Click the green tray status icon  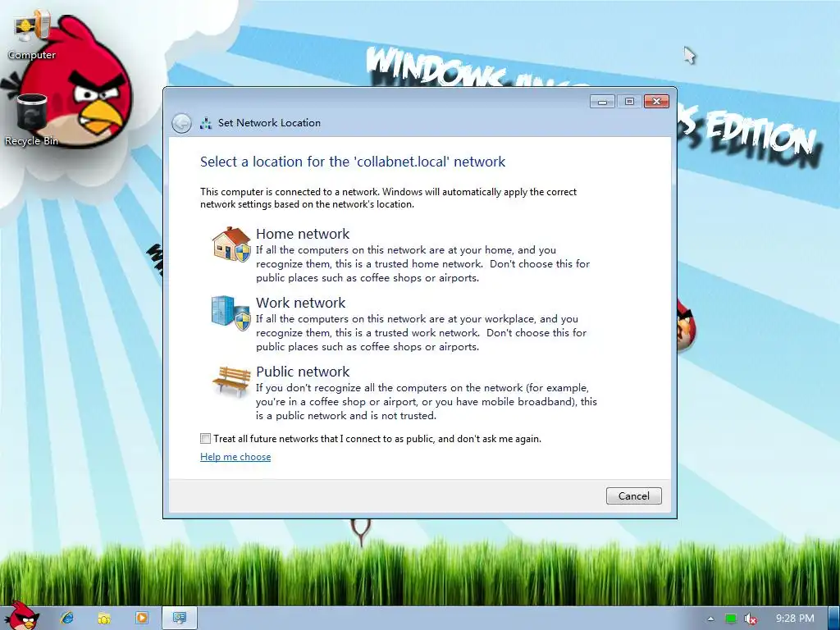[x=731, y=619]
